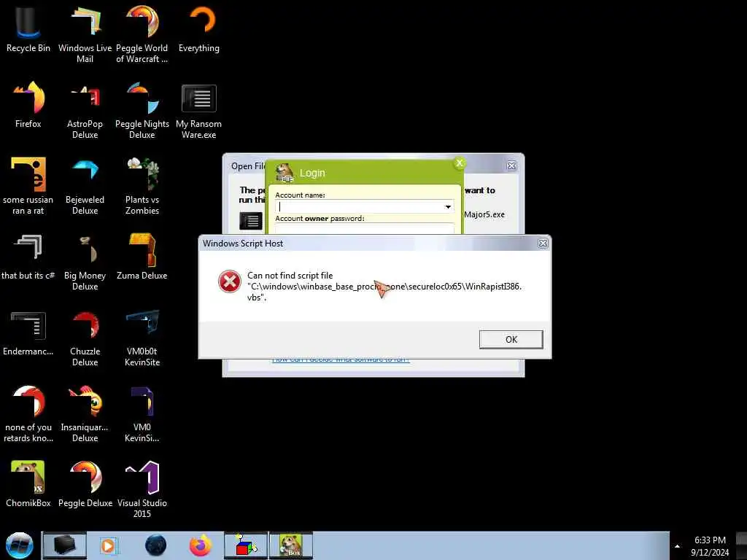Open the globe browser taskbar icon

[x=155, y=545]
